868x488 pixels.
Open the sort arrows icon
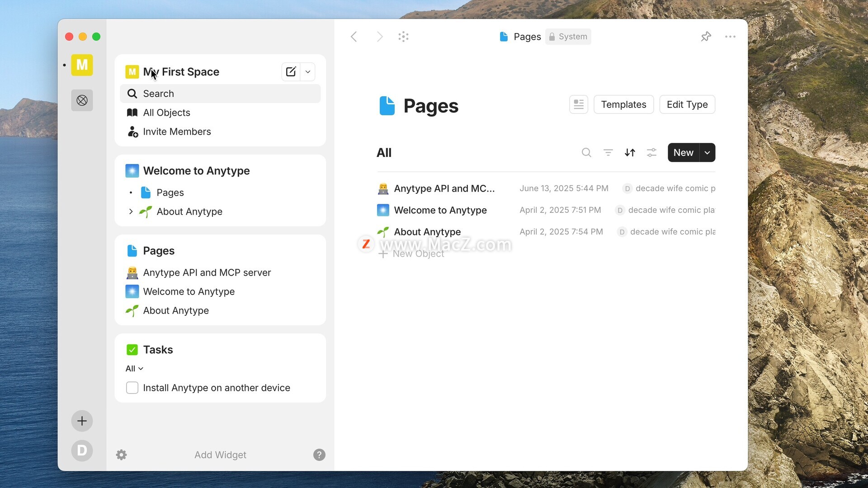click(x=630, y=153)
